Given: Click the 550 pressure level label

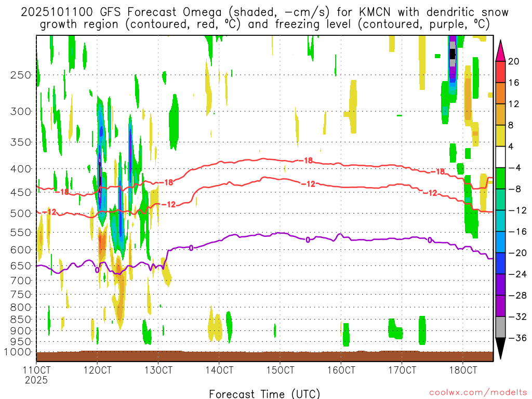Looking at the screenshot, I should point(21,232).
